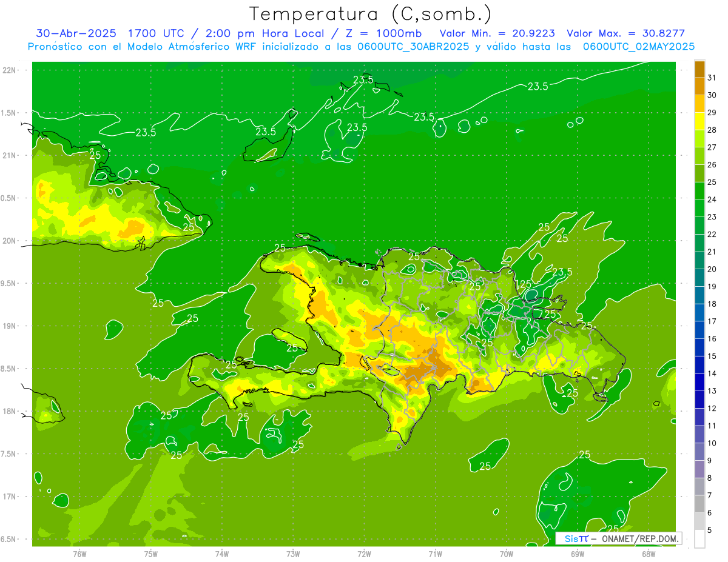
Task: Pick the purple 9–10 legend swatch
Action: 699,452
